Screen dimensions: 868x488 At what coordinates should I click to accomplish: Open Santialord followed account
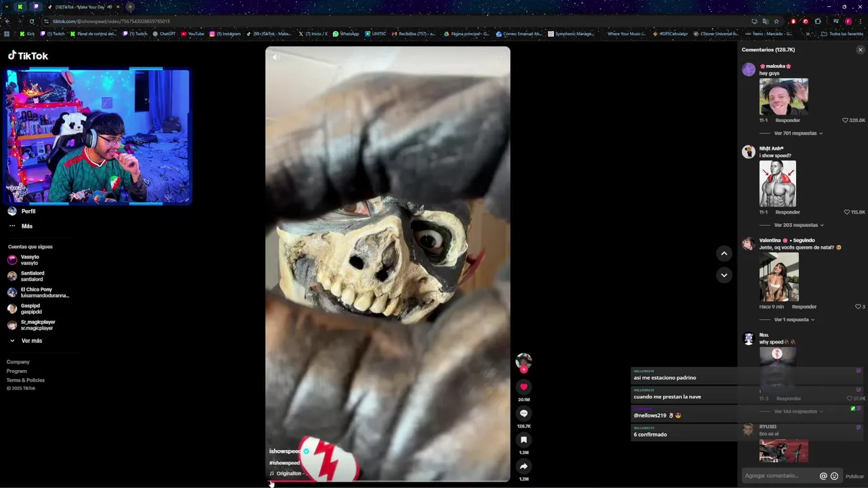click(26, 276)
